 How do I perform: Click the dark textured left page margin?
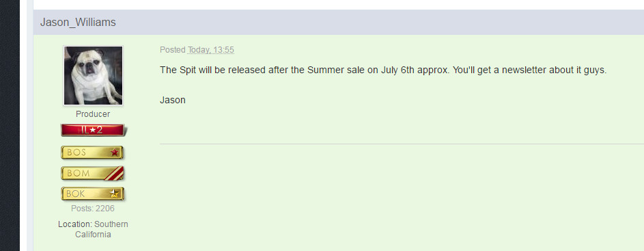coord(10,126)
